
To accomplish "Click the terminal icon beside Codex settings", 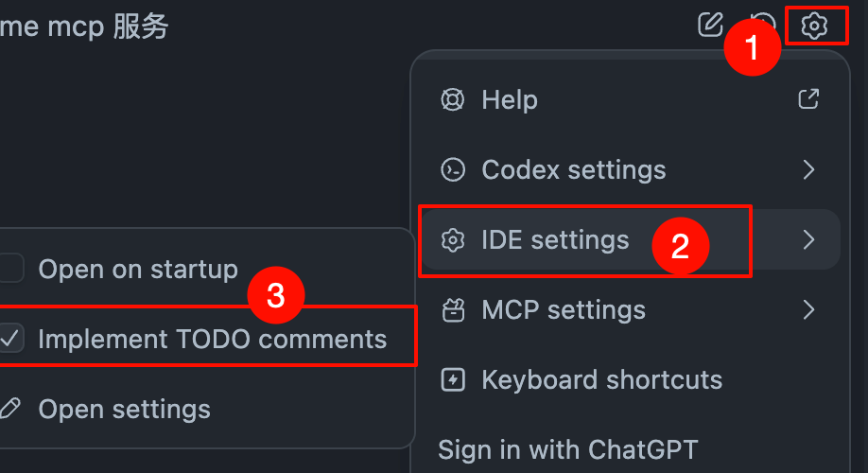I will pos(453,170).
